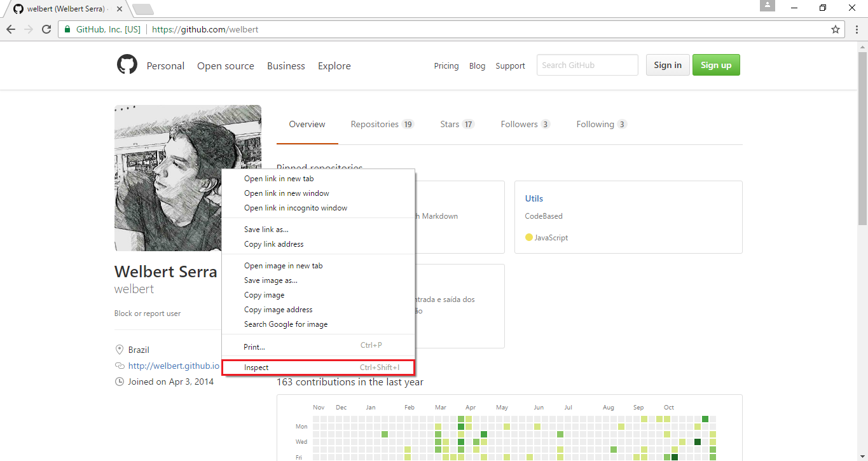Viewport: 868px width, 461px height.
Task: Click the page vertical scrollbar
Action: (862, 139)
